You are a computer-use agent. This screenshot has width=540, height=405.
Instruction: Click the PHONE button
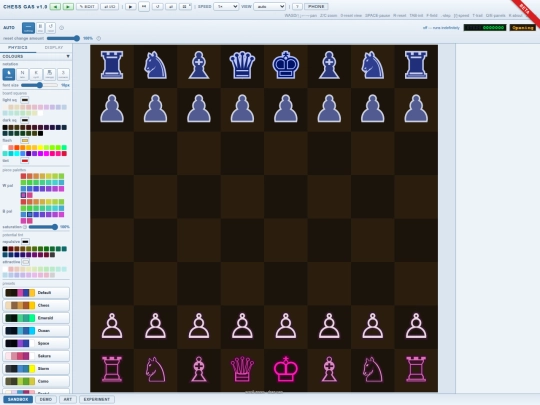(x=316, y=7)
